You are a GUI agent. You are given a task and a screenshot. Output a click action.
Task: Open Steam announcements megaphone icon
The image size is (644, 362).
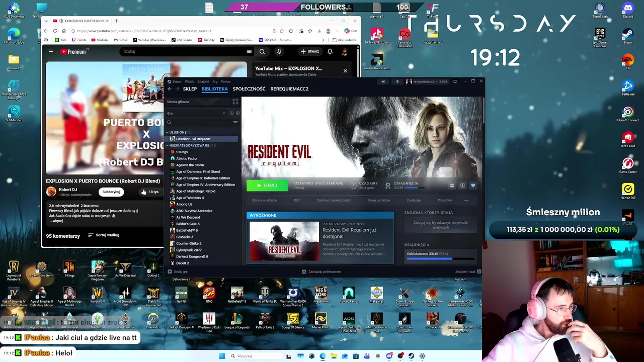click(383, 81)
